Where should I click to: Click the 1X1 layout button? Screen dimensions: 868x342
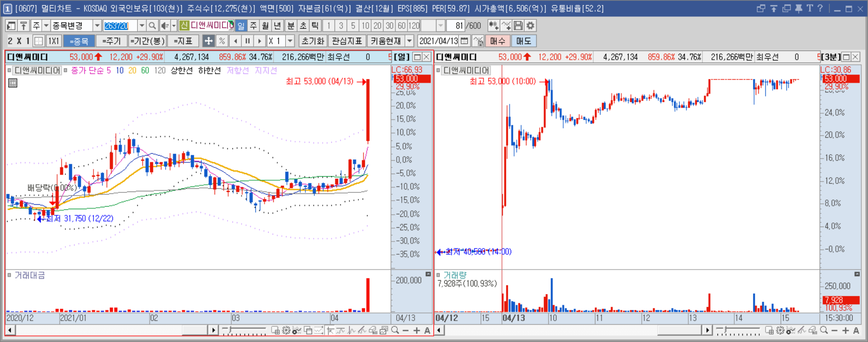[54, 41]
